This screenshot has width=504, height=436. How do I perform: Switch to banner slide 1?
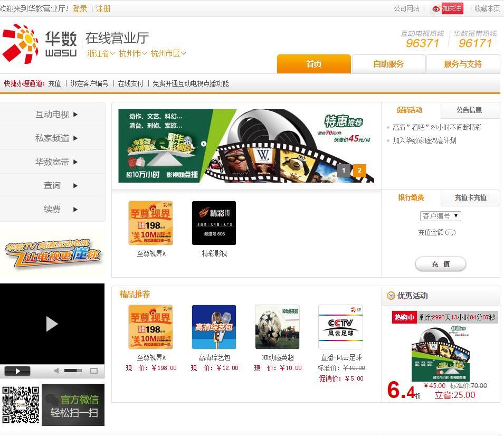click(x=344, y=170)
